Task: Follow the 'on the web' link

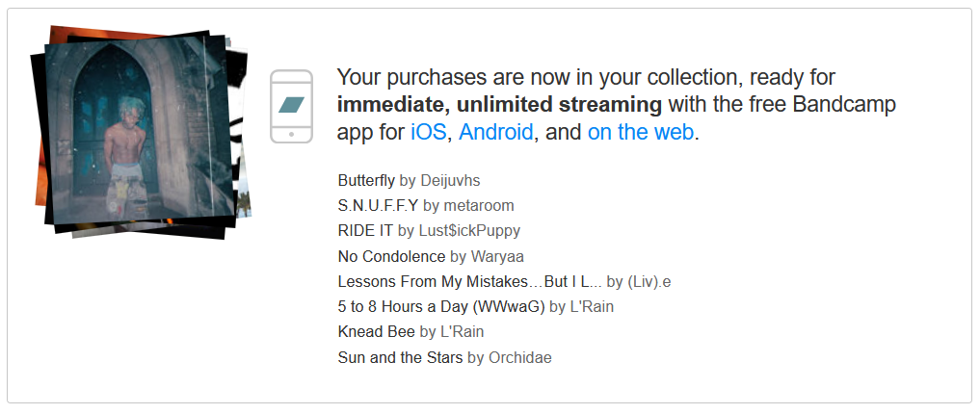Action: 641,132
